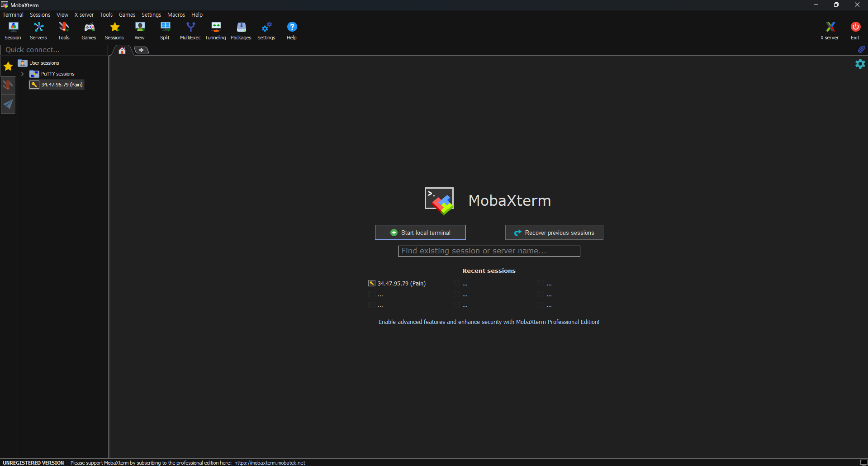Toggle the X server icon
The height and width of the screenshot is (466, 868).
(x=830, y=31)
